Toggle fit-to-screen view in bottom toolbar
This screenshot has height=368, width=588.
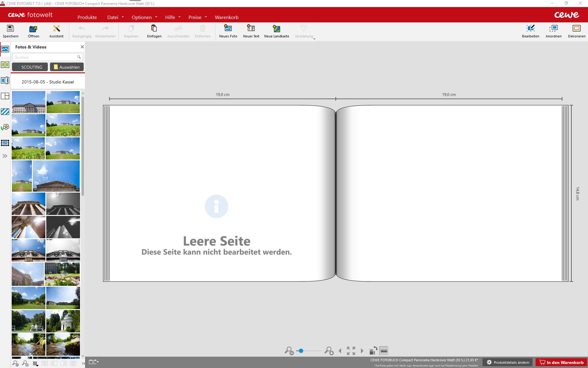(x=351, y=351)
